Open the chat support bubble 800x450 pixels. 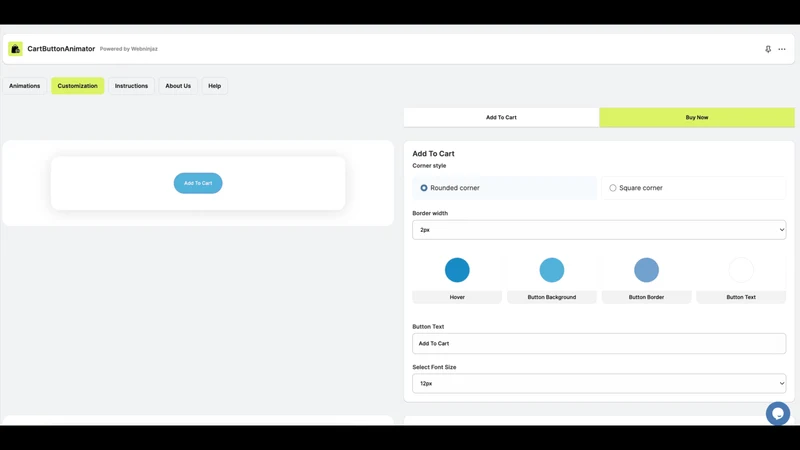[x=778, y=414]
